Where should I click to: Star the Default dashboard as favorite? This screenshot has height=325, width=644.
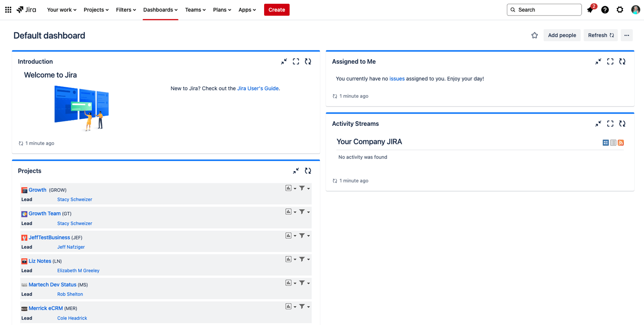click(x=534, y=35)
